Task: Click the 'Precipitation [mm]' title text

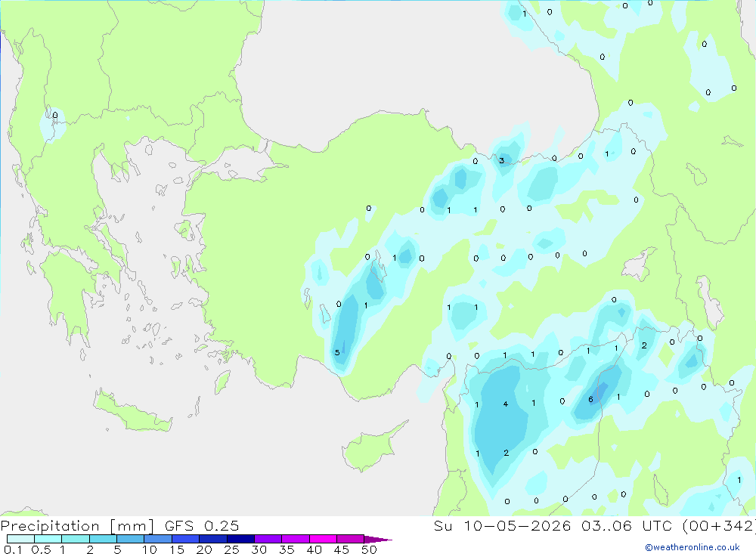Action: coord(77,526)
